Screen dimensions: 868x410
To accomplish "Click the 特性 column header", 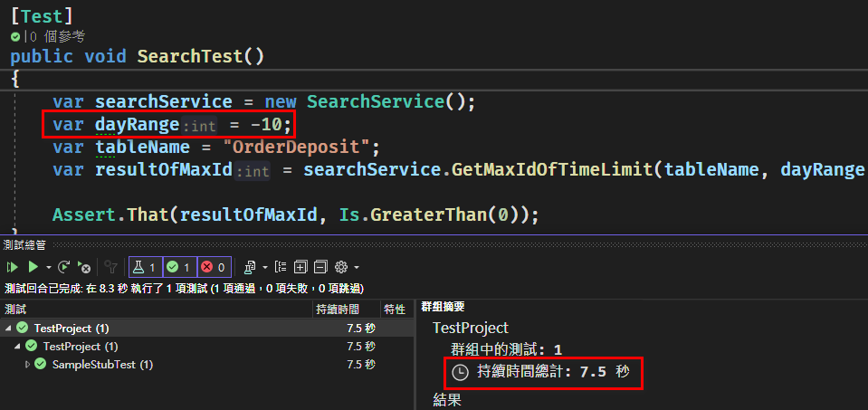I will click(x=395, y=310).
